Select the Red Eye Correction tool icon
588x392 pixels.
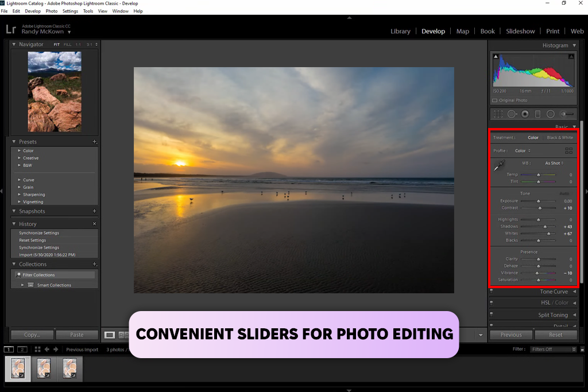point(525,114)
